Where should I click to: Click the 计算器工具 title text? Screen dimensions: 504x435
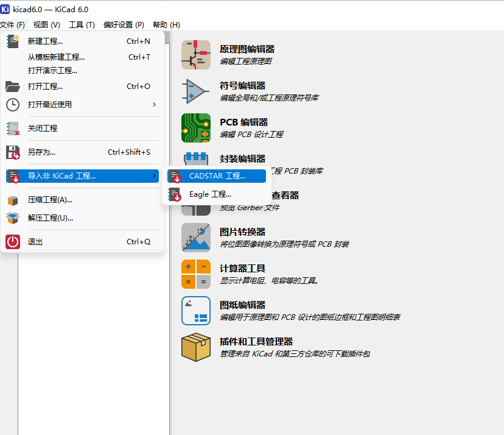243,269
